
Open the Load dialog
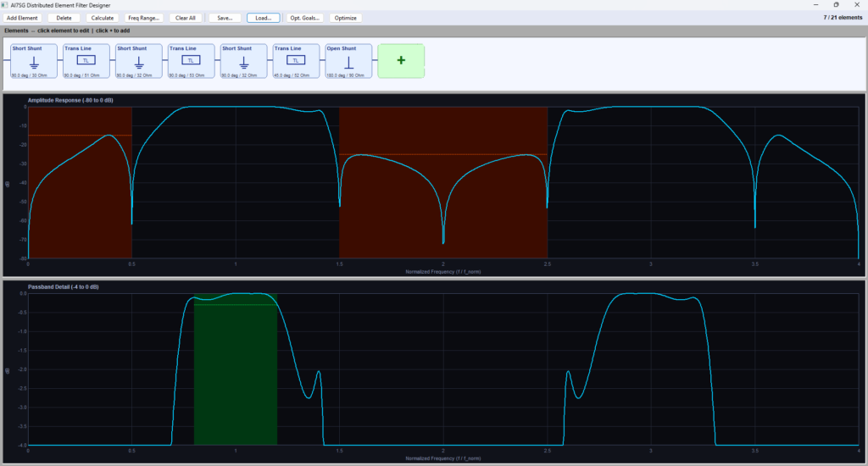pos(264,18)
